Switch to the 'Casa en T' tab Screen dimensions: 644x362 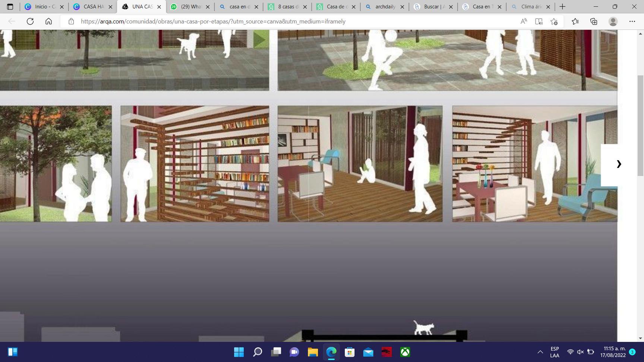tap(482, 7)
